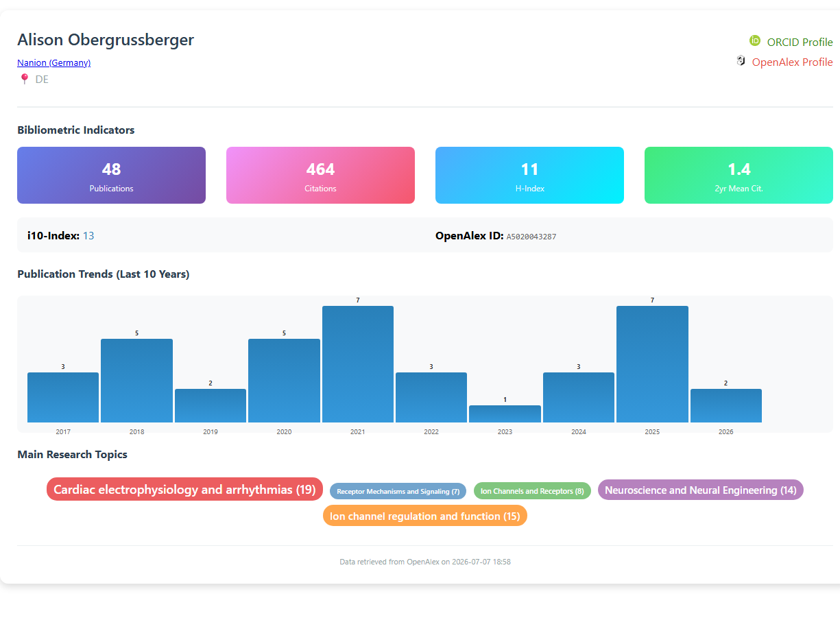Image resolution: width=840 pixels, height=620 pixels.
Task: Click the Publication Trends (Last 10 Years) heading
Action: (104, 274)
